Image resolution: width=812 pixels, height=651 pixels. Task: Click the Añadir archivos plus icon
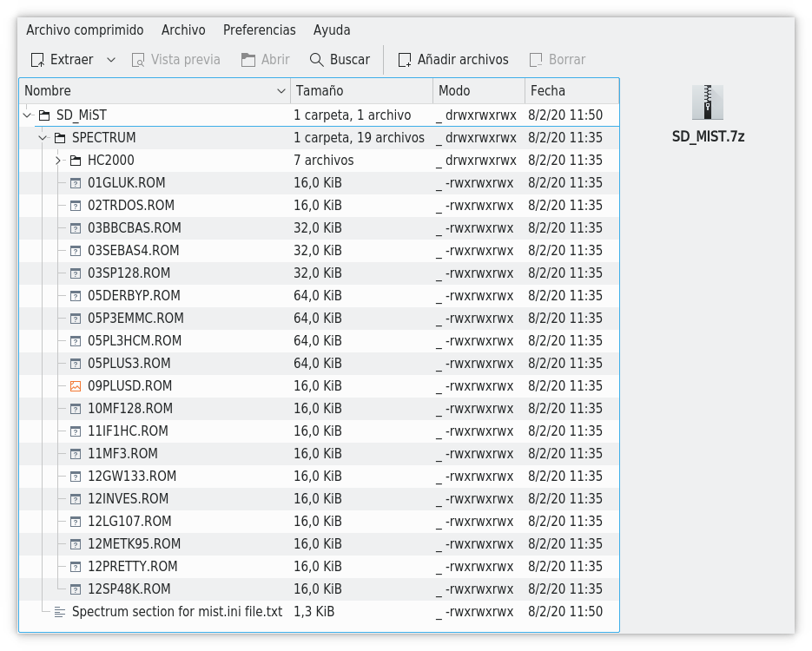(x=405, y=60)
